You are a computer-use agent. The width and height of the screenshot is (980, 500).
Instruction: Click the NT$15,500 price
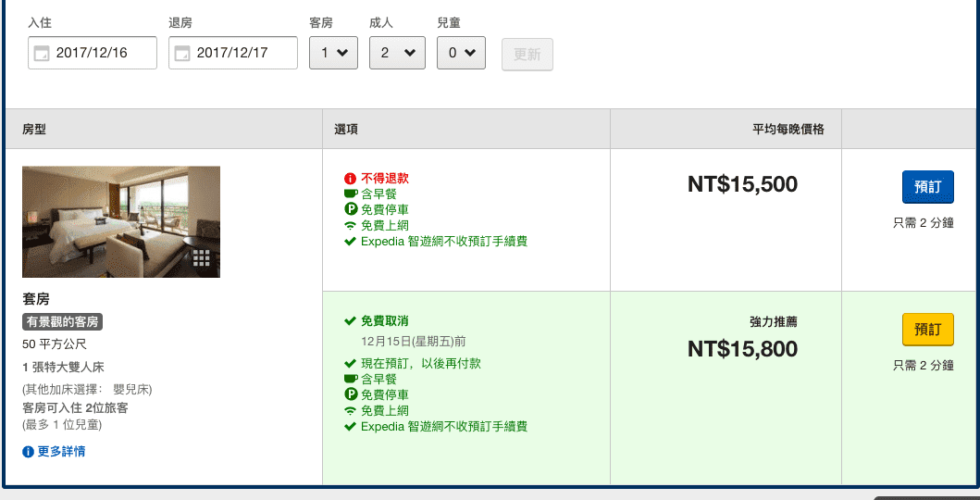(742, 184)
